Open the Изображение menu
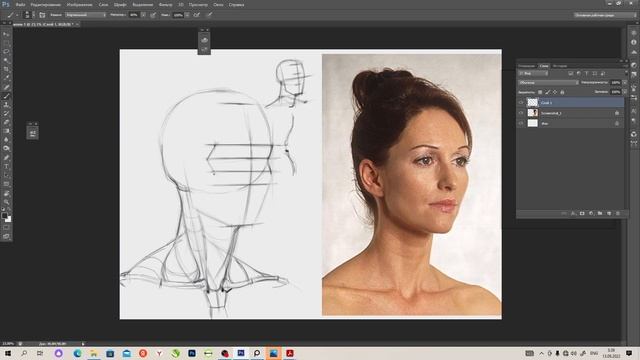Screen dimensions: 640x360 click(80, 4)
